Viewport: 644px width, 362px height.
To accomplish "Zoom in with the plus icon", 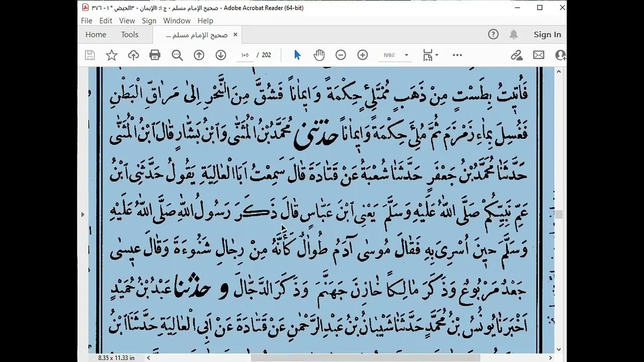I will coord(363,55).
